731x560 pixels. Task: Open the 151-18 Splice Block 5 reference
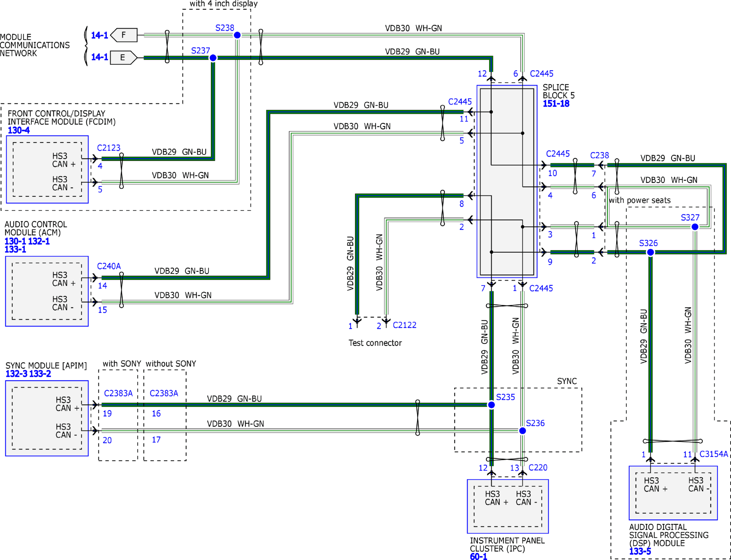click(556, 104)
